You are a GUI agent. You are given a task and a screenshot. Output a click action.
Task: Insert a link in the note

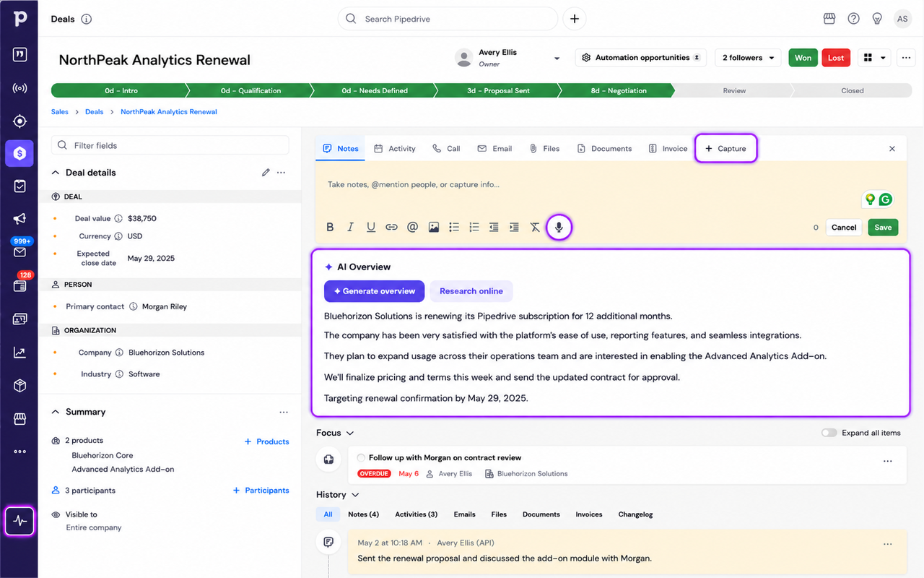point(391,227)
